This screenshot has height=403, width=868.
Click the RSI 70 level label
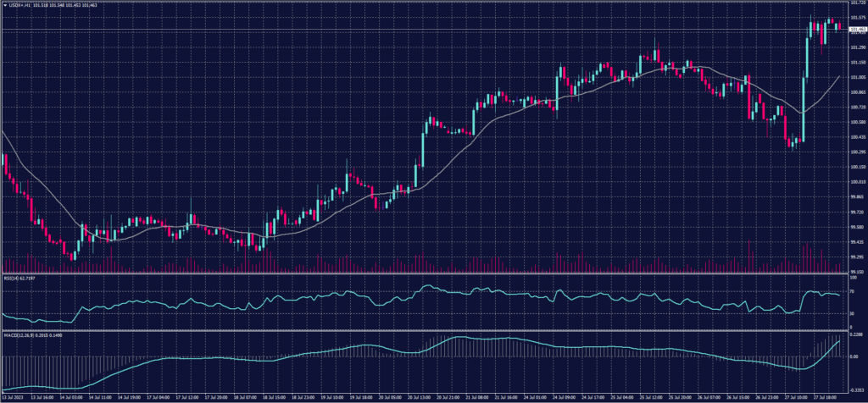853,290
